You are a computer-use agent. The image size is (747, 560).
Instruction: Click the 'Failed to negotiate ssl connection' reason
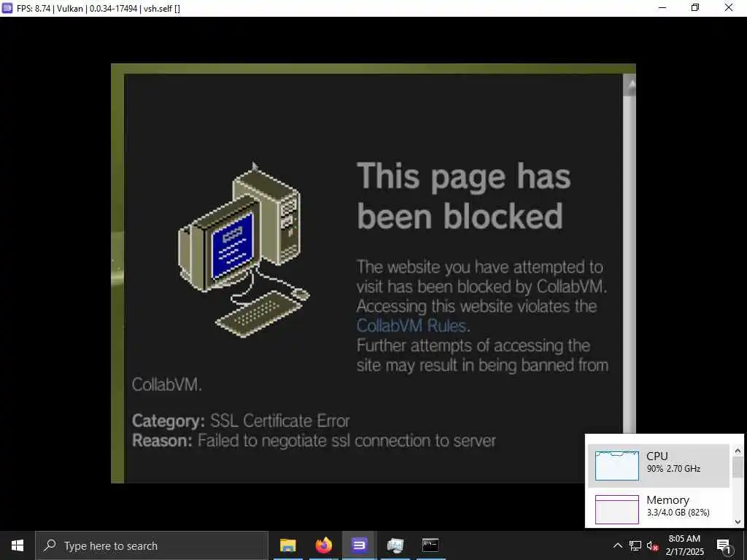pos(347,441)
